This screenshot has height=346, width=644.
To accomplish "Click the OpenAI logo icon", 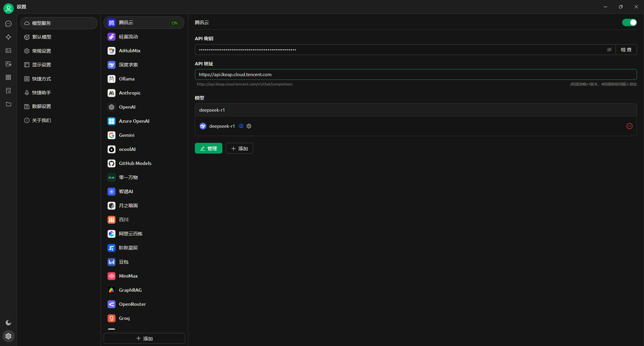I will (x=111, y=107).
